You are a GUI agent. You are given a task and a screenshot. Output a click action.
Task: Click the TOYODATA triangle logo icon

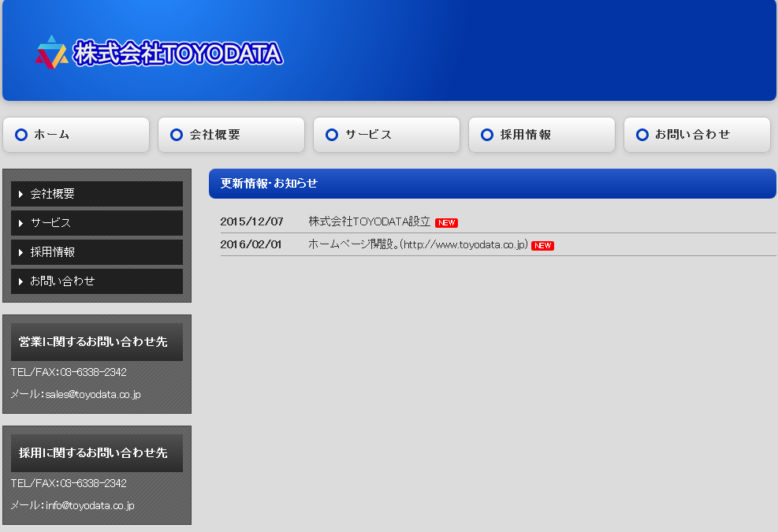[x=51, y=52]
